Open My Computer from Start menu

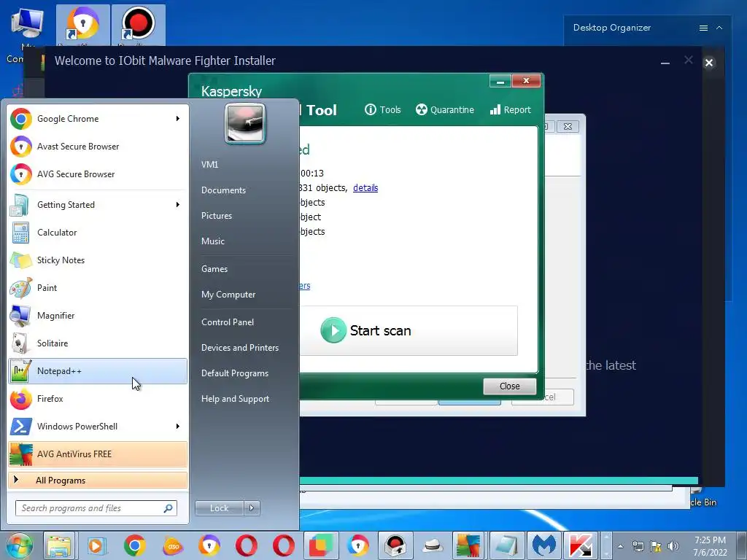(228, 295)
